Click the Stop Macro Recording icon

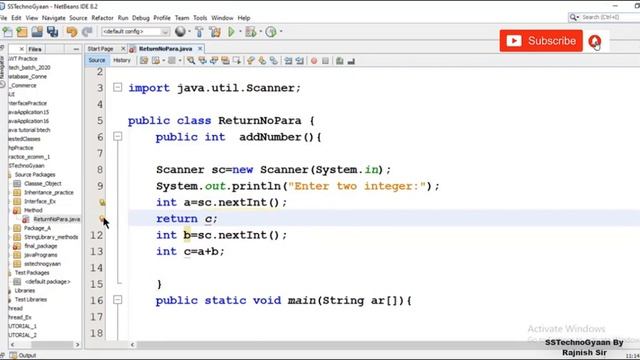click(x=325, y=61)
